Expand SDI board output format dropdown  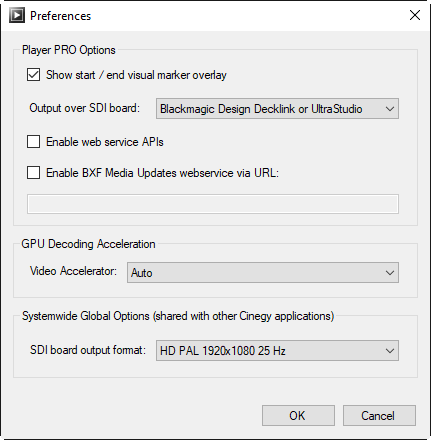277,350
